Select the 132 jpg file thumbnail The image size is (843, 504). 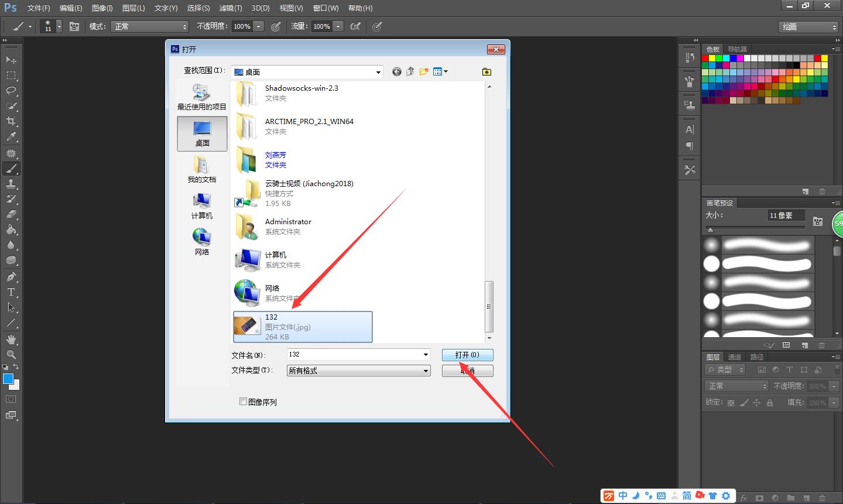click(x=246, y=325)
